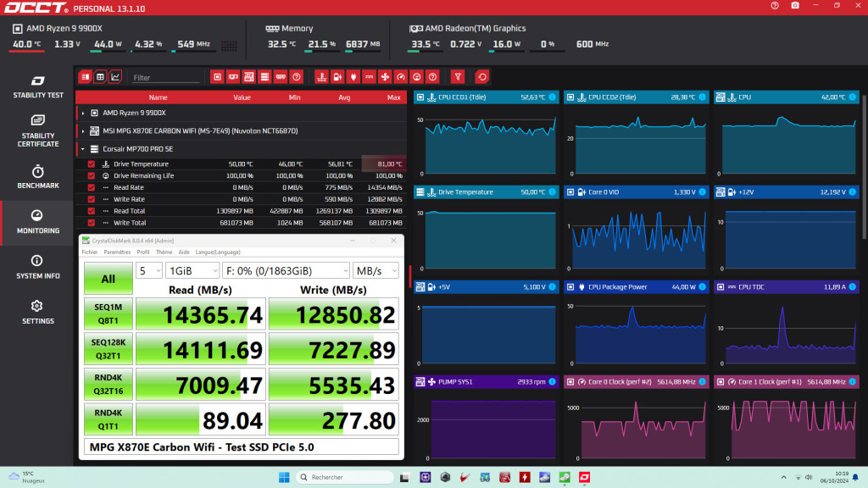Click the voltage sensors icon in the toolbar
This screenshot has height=488, width=868.
(352, 76)
